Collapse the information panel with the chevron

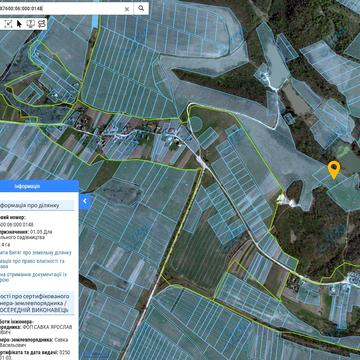point(85,201)
